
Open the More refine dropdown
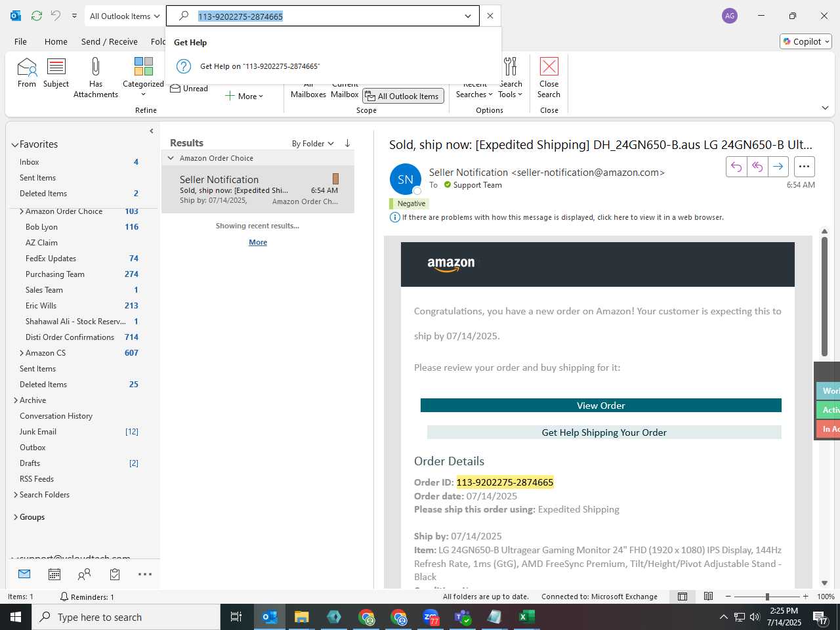[243, 96]
